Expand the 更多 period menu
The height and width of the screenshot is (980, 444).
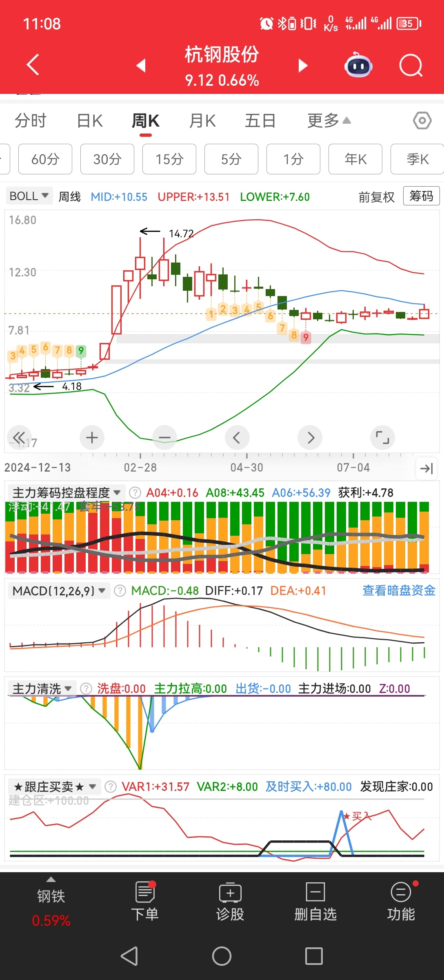(329, 121)
